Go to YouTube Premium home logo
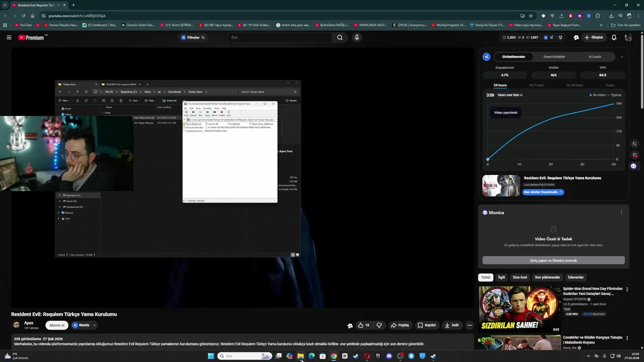644x362 pixels. point(31,37)
